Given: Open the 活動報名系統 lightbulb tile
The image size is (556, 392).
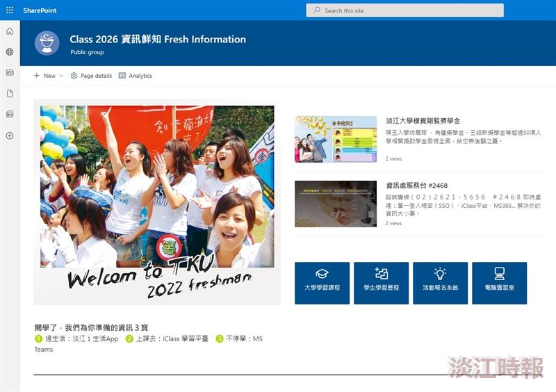Looking at the screenshot, I should click(441, 283).
